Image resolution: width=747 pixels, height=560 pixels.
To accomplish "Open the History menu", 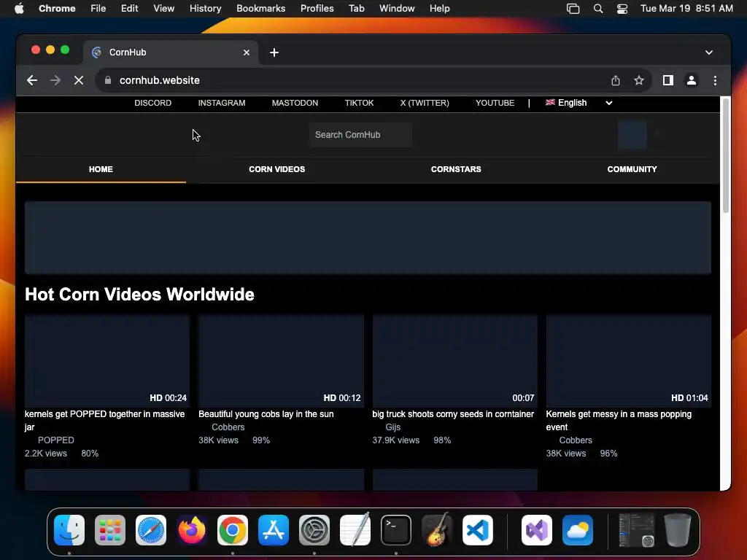I will click(x=205, y=9).
